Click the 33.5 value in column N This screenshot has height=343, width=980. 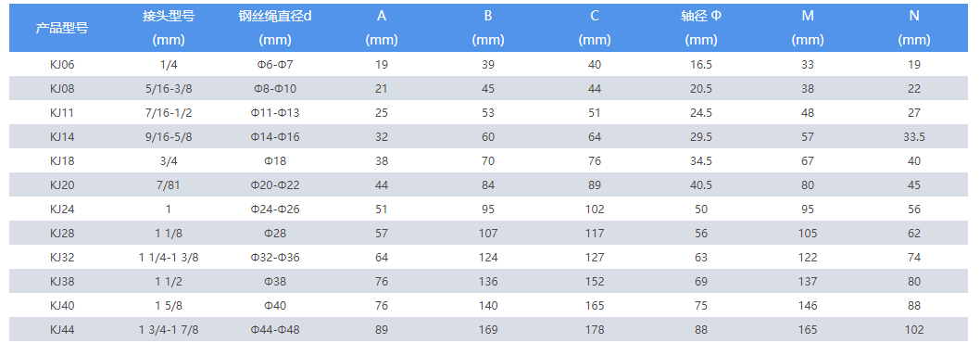[914, 137]
